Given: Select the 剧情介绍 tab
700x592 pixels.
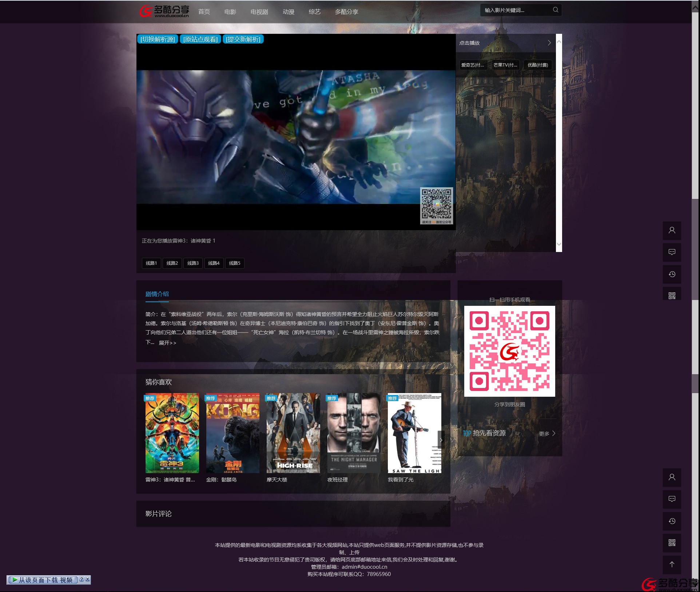Looking at the screenshot, I should [x=157, y=294].
